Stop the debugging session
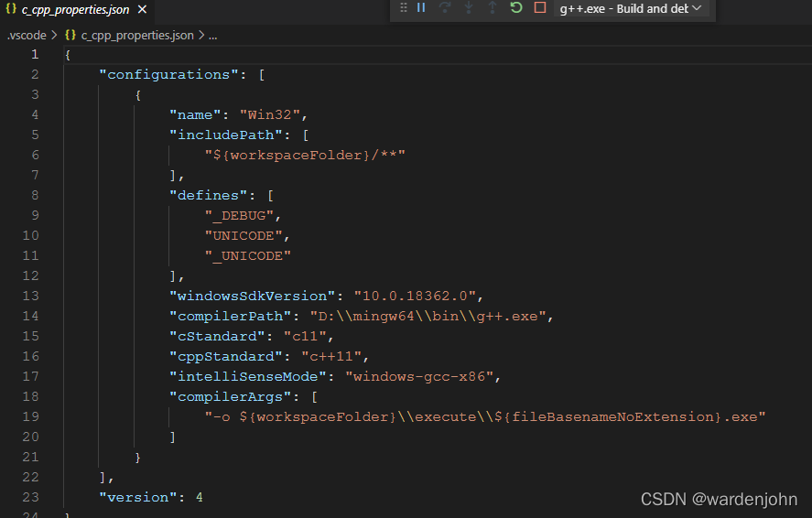The width and height of the screenshot is (812, 518). point(540,7)
